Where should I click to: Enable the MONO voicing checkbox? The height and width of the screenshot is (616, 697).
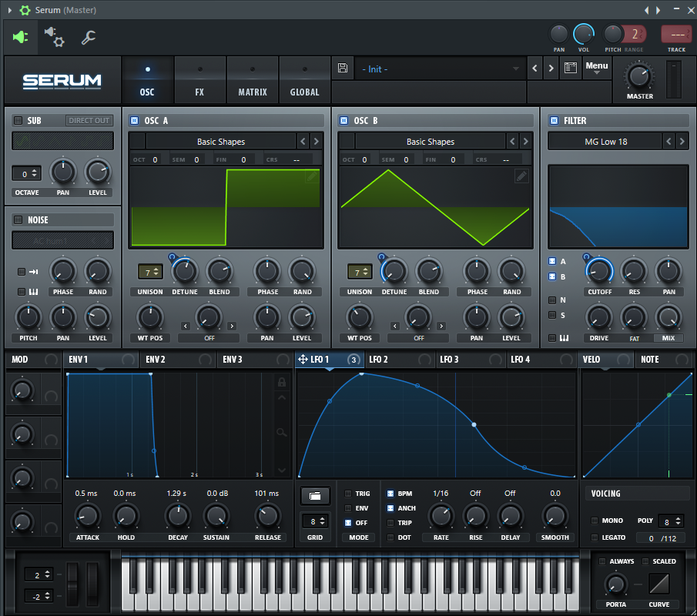point(595,521)
